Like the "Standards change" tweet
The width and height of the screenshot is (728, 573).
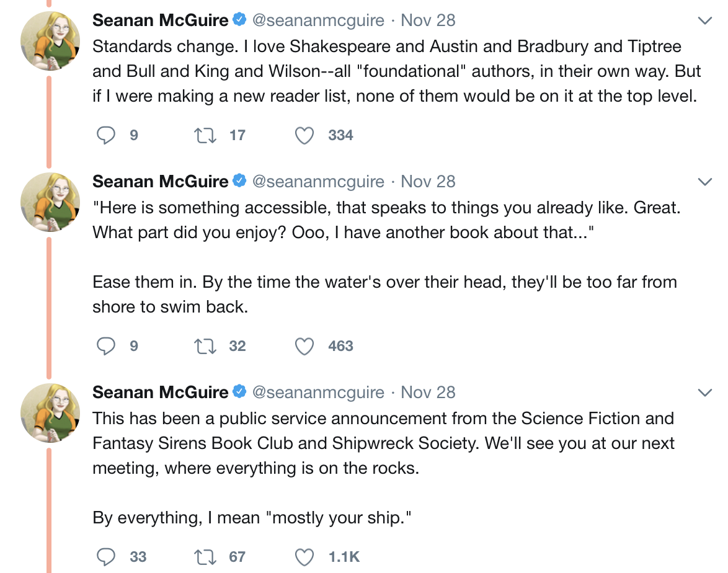point(304,135)
